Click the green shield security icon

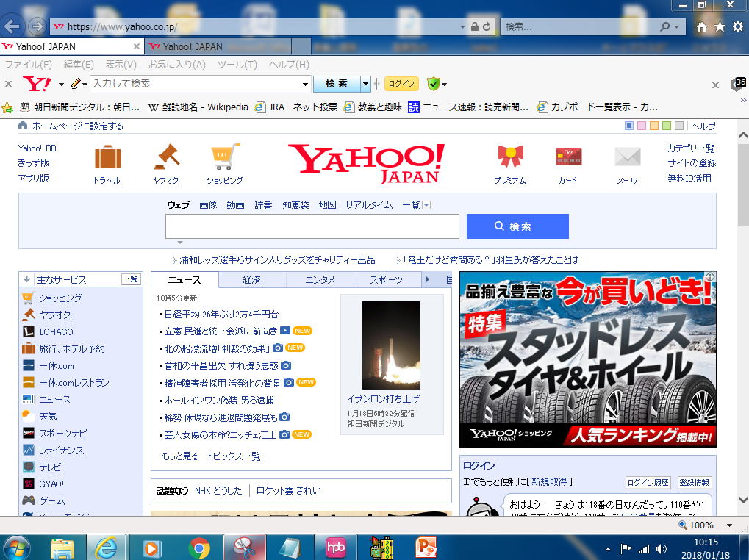pyautogui.click(x=433, y=84)
